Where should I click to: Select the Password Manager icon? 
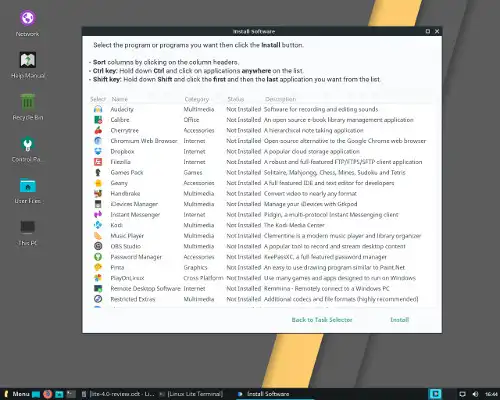click(98, 257)
